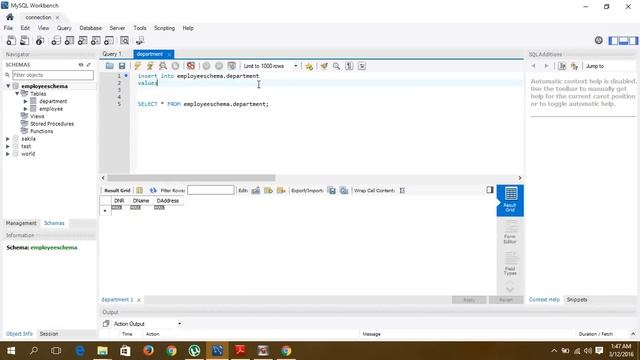Beautify the SQL query broom icon
640x360 pixels.
pos(324,66)
